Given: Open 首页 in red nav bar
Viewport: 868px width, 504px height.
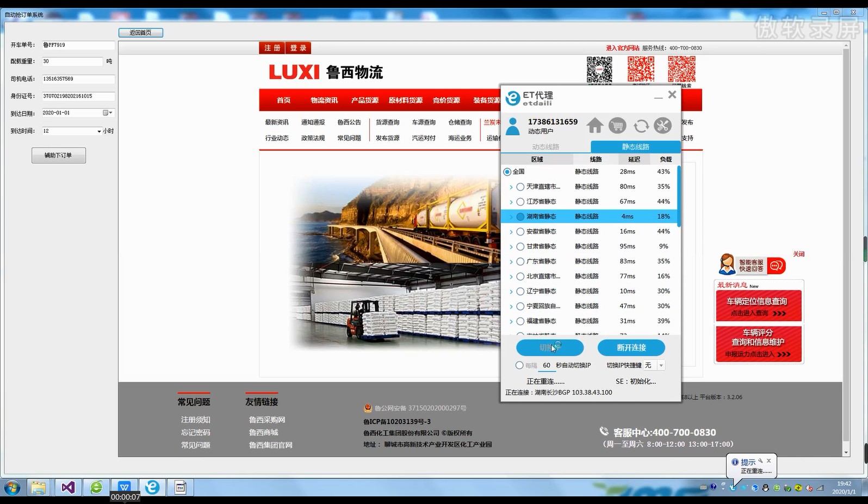Looking at the screenshot, I should (283, 100).
